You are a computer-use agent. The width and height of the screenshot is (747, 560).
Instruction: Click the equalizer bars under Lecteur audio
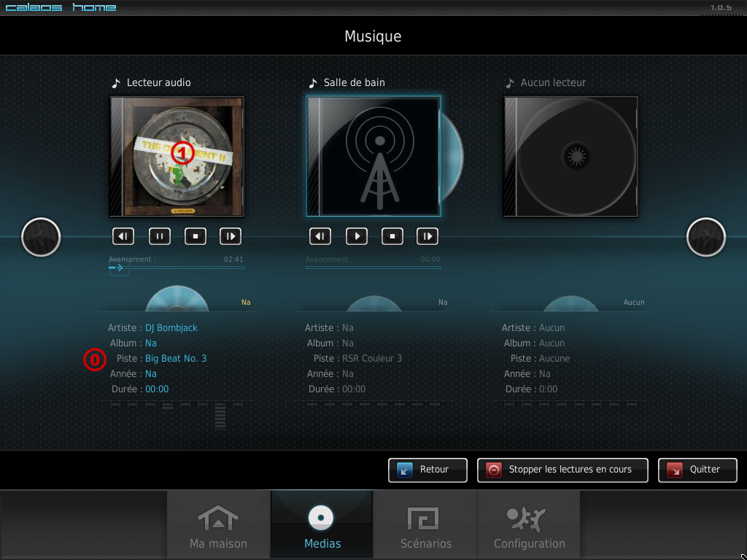[177, 416]
